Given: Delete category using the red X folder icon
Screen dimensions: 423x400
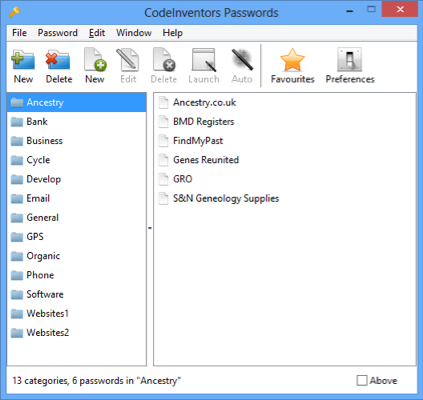Looking at the screenshot, I should [58, 60].
